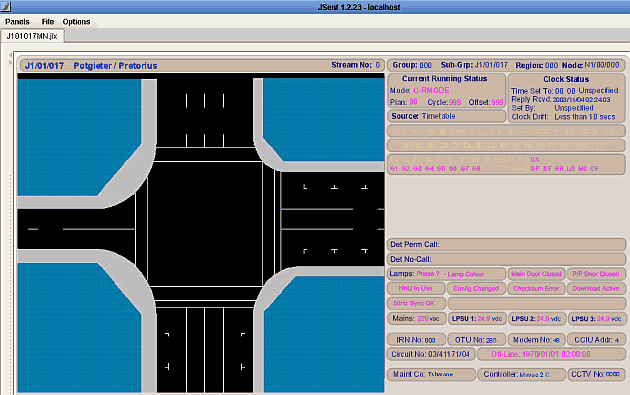This screenshot has height=395, width=630.
Task: Click the Download Active indicator
Action: tap(596, 289)
